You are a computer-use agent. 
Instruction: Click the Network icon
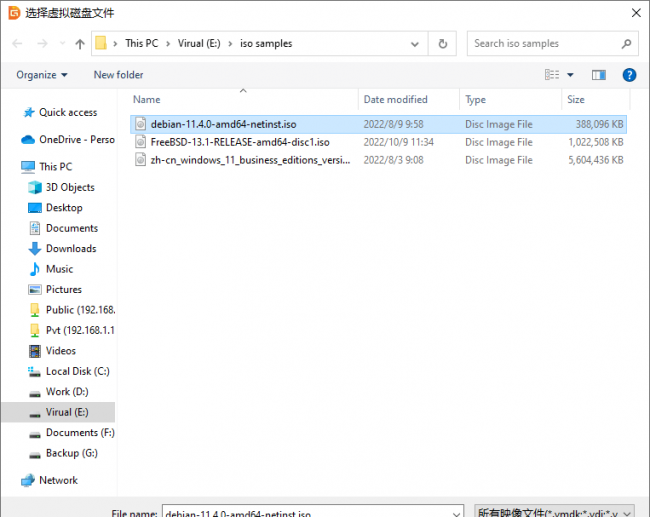(28, 480)
